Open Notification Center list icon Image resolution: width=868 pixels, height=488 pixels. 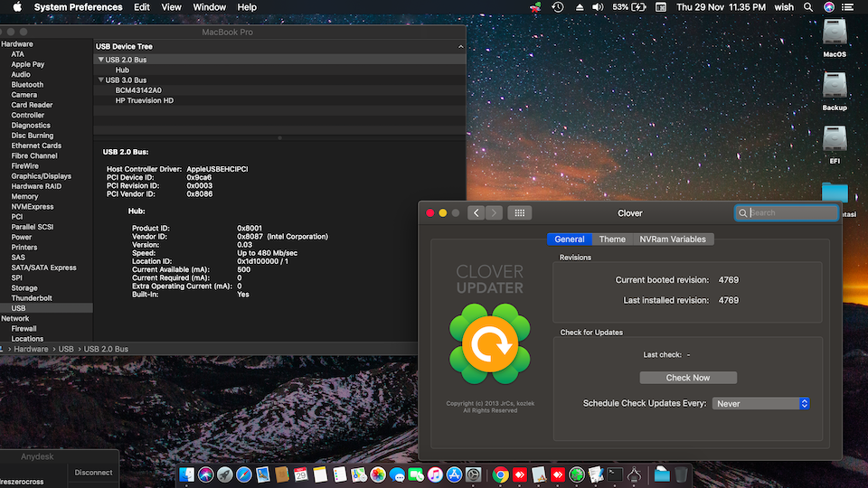(847, 7)
